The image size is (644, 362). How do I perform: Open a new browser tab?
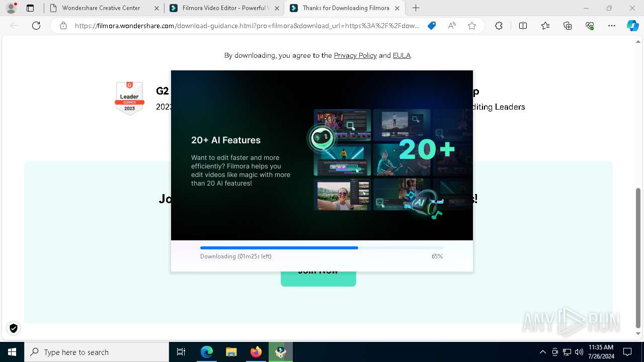pyautogui.click(x=416, y=8)
